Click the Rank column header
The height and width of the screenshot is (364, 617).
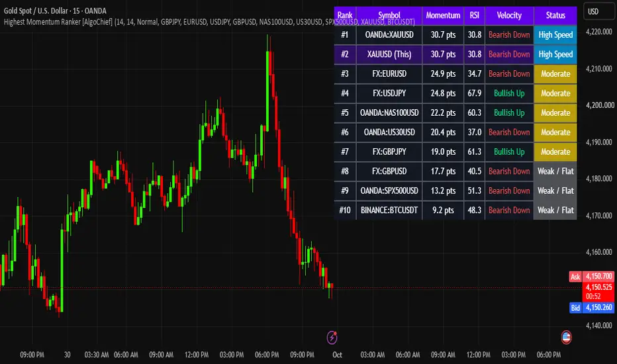coord(345,15)
